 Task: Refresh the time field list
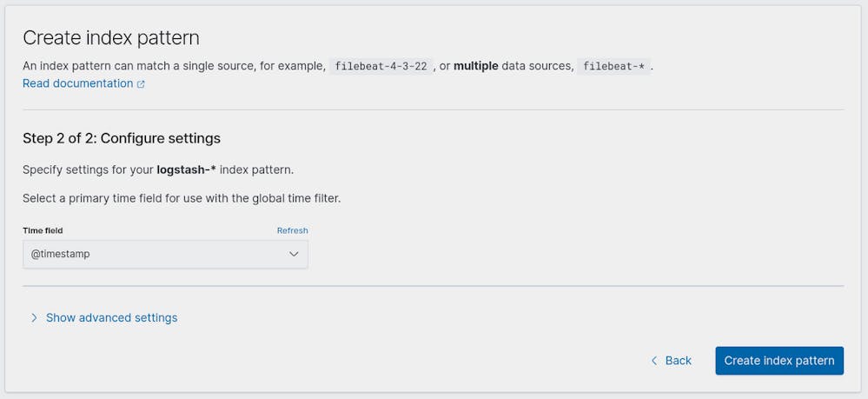tap(292, 230)
